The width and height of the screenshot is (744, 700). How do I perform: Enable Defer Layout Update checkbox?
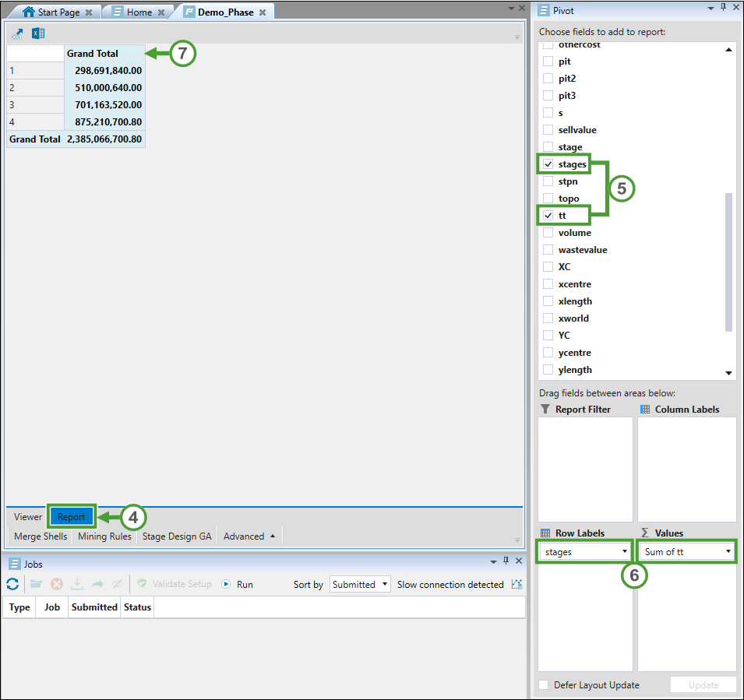544,685
